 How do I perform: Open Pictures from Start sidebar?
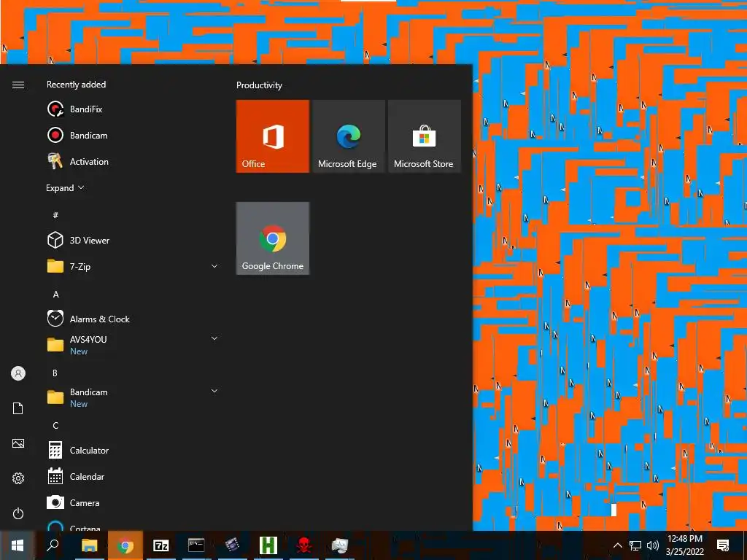click(18, 443)
